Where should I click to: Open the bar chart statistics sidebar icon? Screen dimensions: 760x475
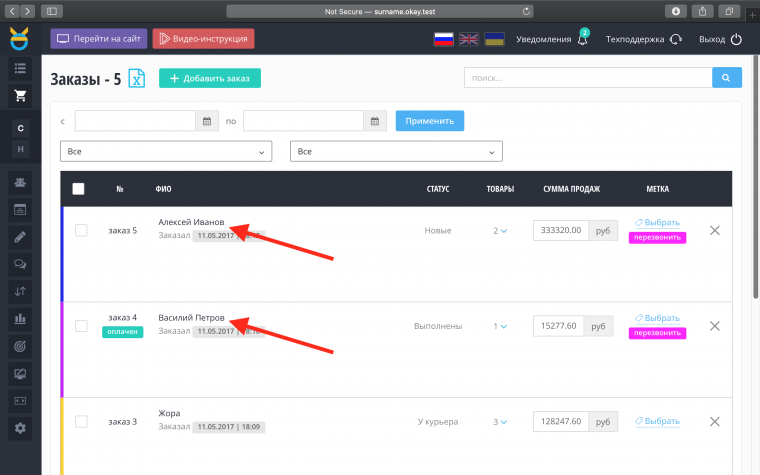(20, 319)
